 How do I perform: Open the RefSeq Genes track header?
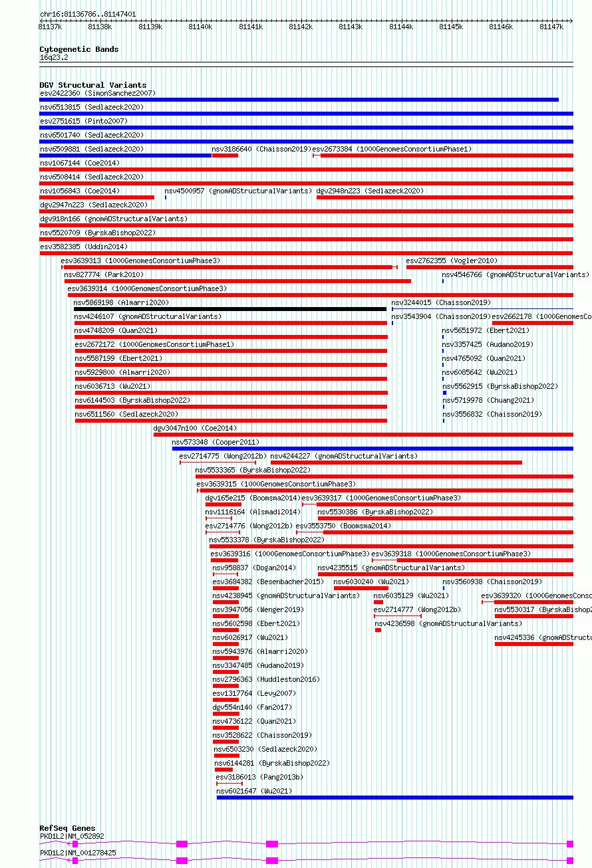67,828
